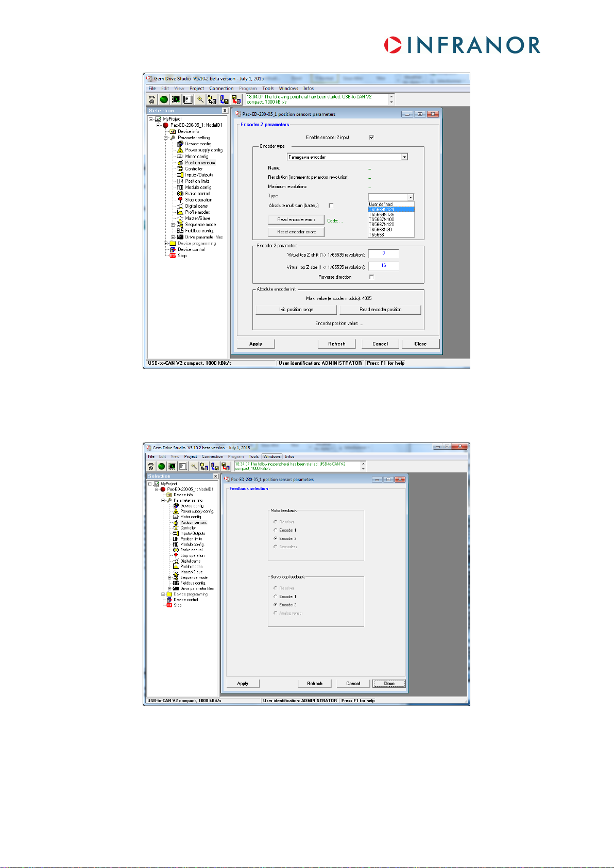Bottom screenshot: open the Tools menu
614x868 pixels.
click(x=254, y=456)
